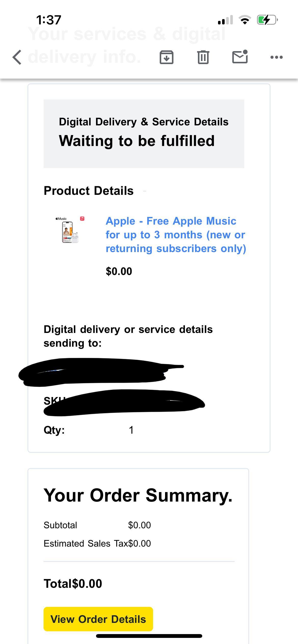
Task: Tap the battery charging indicator
Action: 267,20
